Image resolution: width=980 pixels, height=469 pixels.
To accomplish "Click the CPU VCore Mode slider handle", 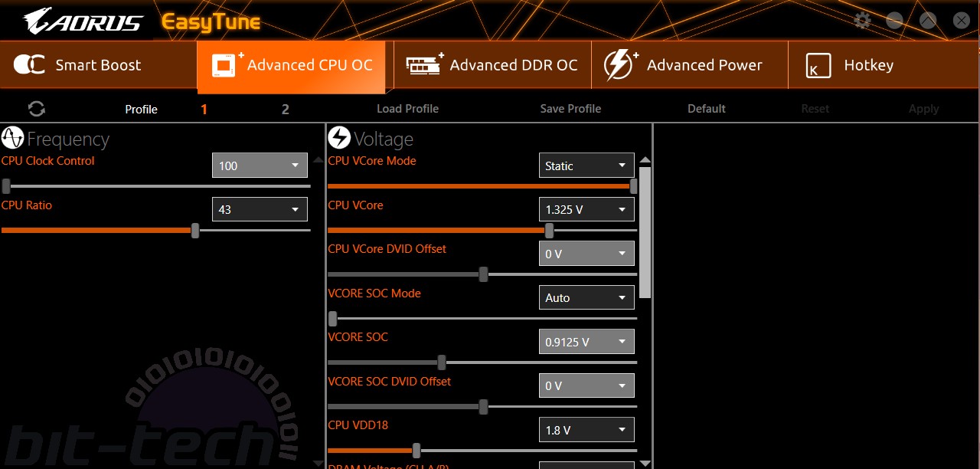I will coord(634,185).
